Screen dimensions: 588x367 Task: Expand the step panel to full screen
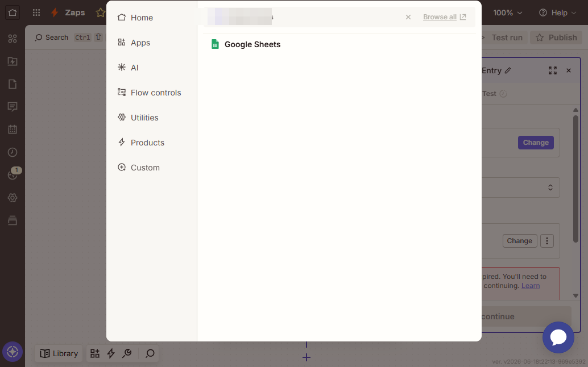553,70
